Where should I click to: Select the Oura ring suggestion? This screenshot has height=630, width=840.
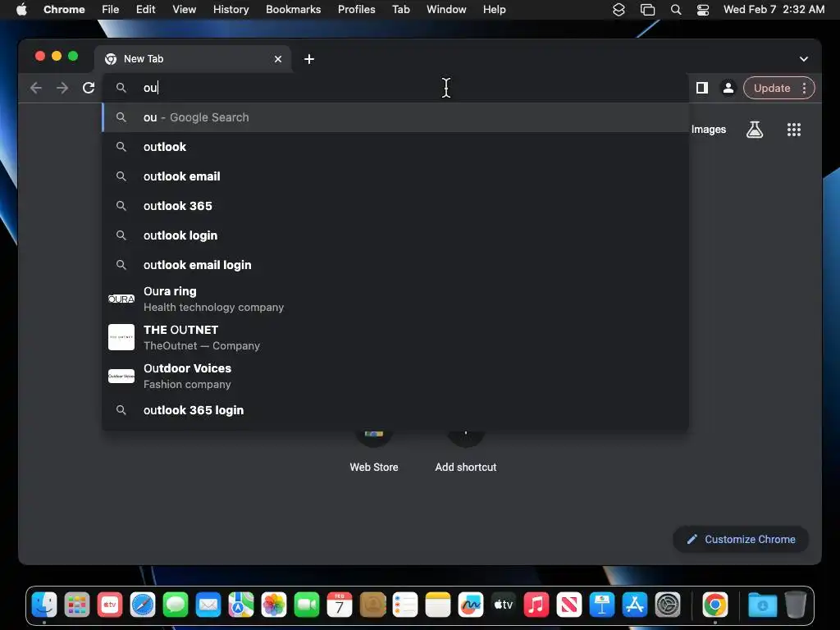coord(395,299)
